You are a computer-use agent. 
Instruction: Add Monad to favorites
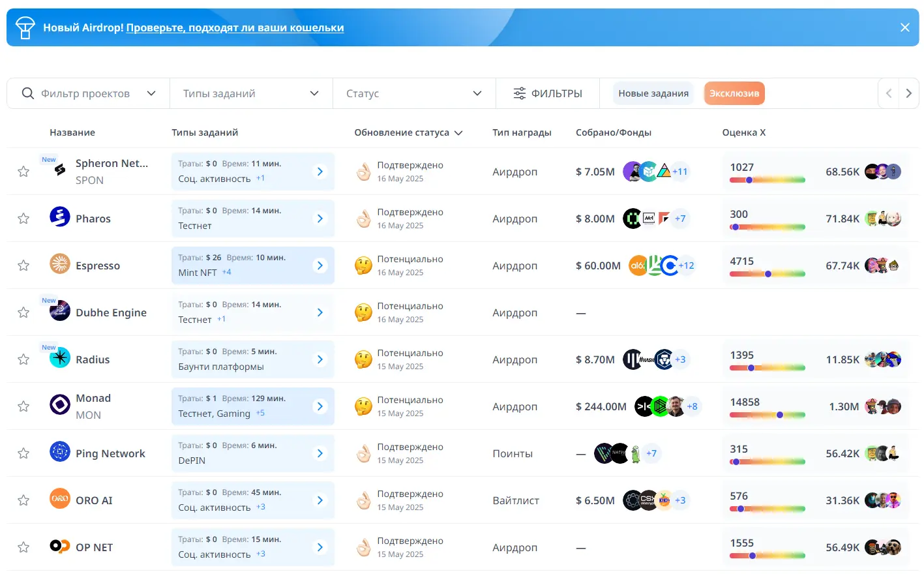pyautogui.click(x=23, y=406)
